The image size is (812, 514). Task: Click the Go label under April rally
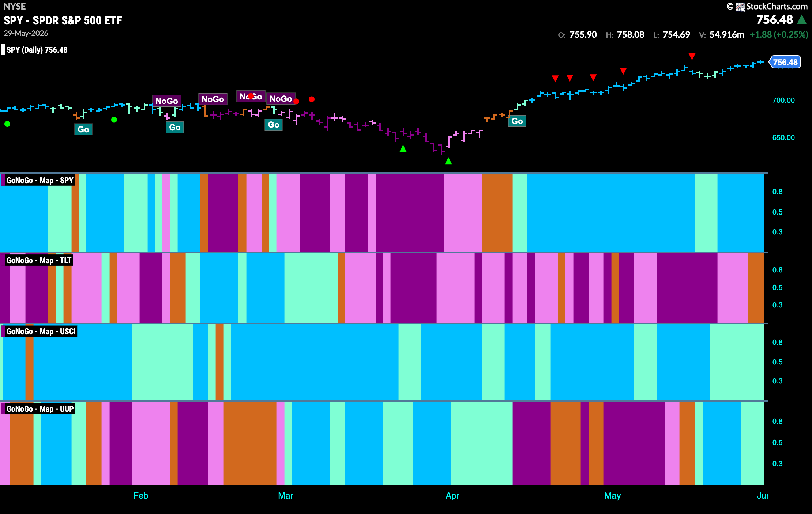[517, 121]
